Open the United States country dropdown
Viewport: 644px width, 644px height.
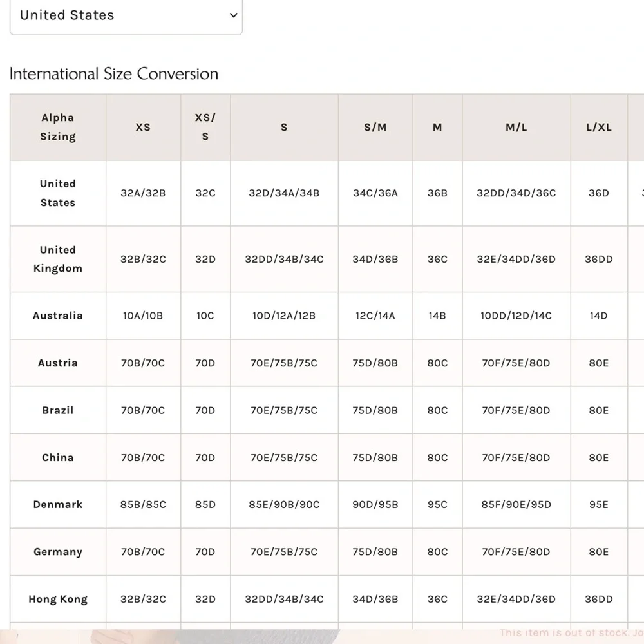pyautogui.click(x=126, y=15)
